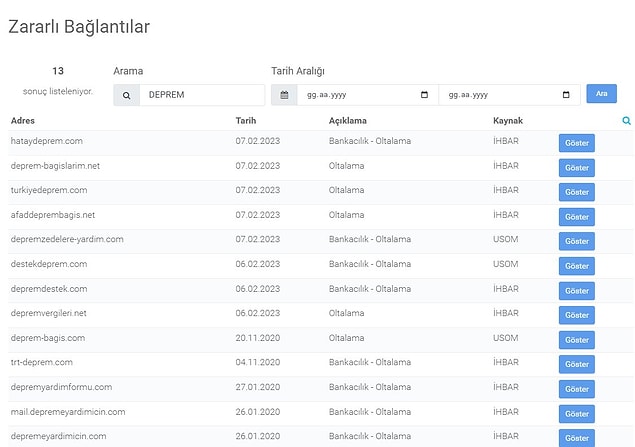This screenshot has height=447, width=635.
Task: Click the blue Ara search button
Action: point(601,94)
